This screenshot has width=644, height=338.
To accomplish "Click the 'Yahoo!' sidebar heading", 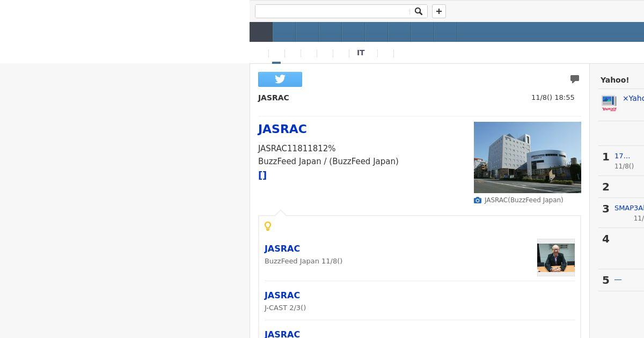I will pyautogui.click(x=614, y=80).
